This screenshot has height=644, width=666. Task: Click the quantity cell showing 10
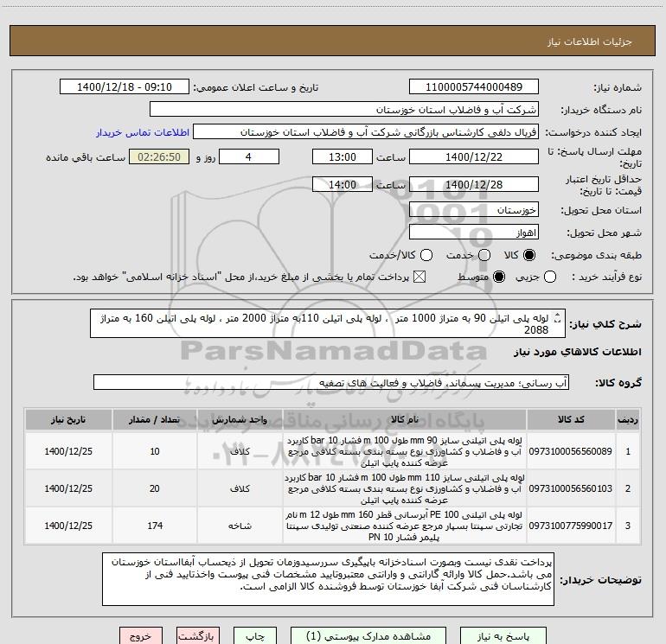pos(155,451)
